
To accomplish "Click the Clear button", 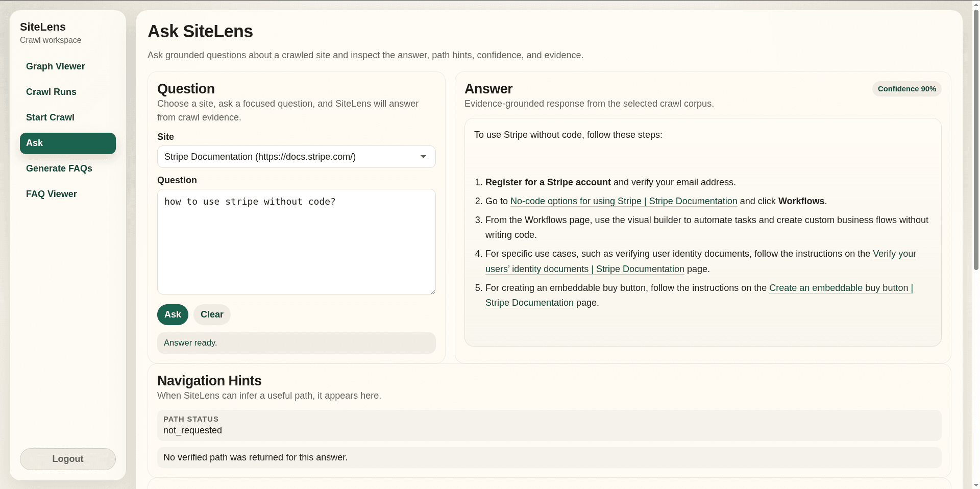I will point(212,314).
